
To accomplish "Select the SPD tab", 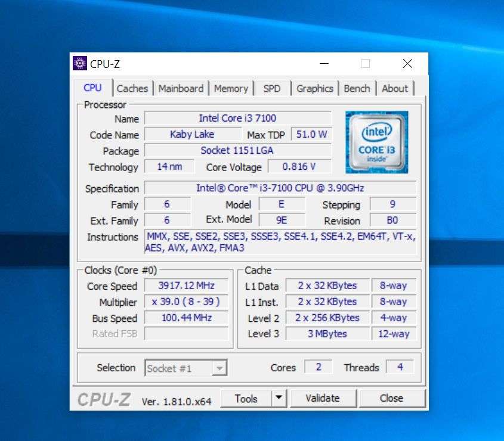I will 272,89.
